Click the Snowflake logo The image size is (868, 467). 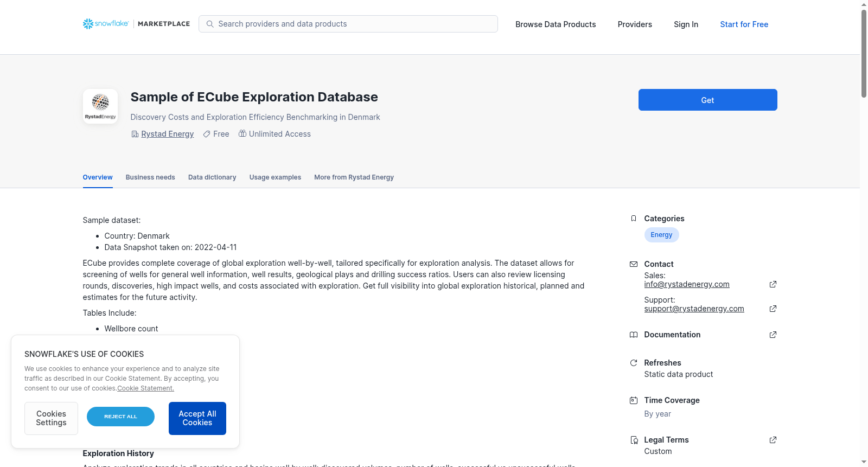point(106,24)
